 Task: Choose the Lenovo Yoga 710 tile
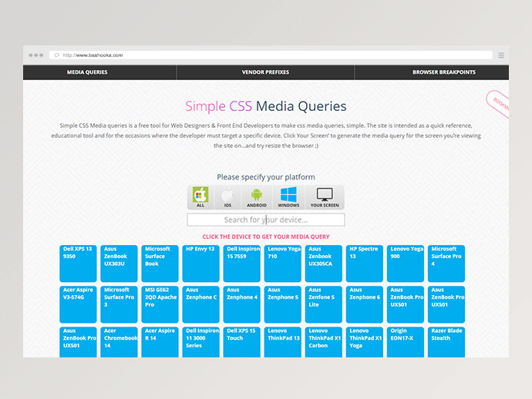pyautogui.click(x=283, y=263)
